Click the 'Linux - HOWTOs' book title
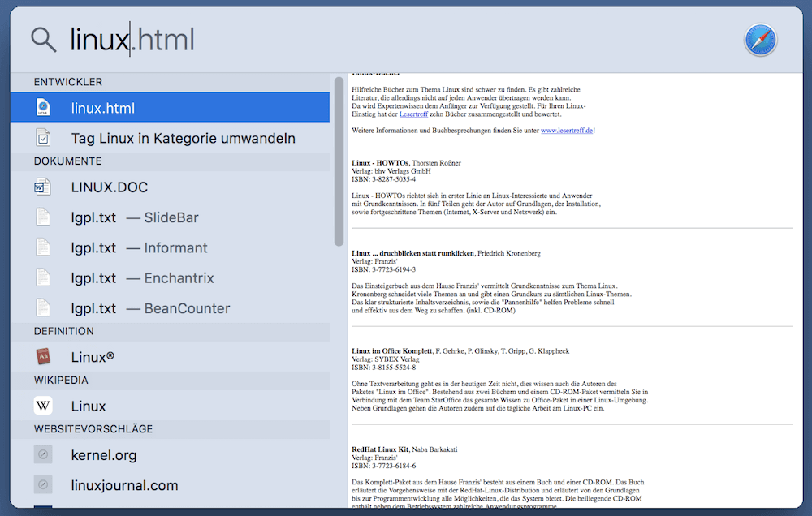812x516 pixels. click(380, 163)
